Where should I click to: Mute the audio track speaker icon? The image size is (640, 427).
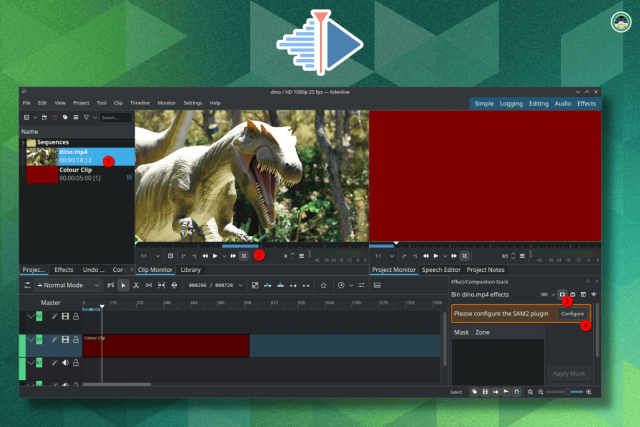coord(65,364)
